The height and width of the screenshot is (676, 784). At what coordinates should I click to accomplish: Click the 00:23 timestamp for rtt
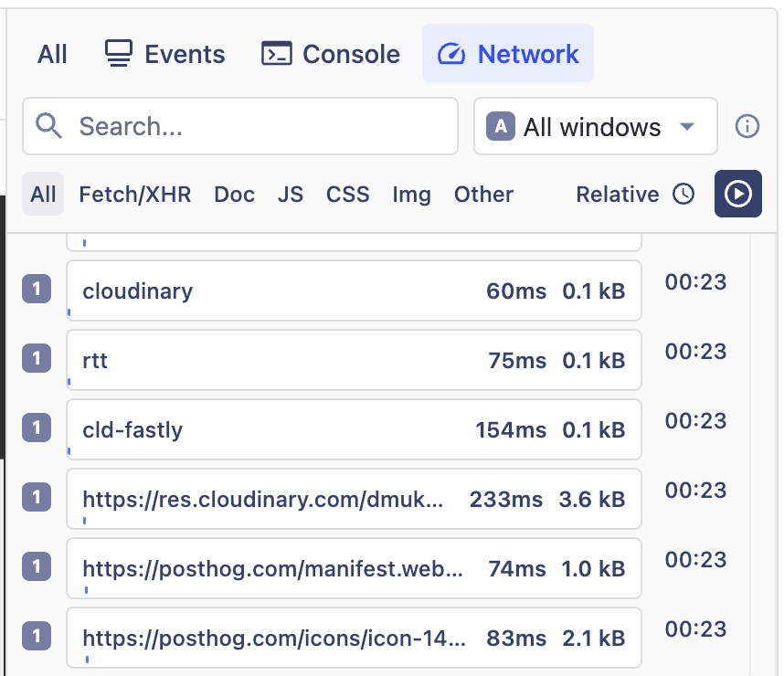695,352
